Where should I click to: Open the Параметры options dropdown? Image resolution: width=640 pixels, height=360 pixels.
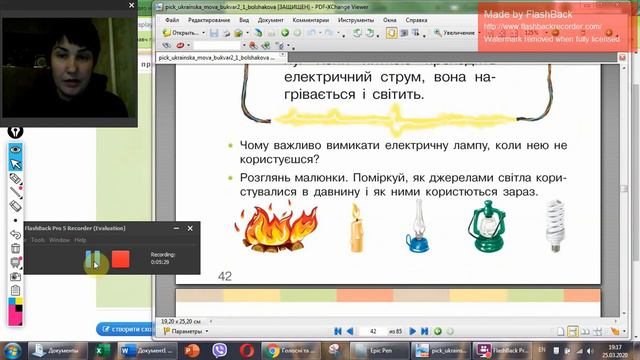click(185, 331)
